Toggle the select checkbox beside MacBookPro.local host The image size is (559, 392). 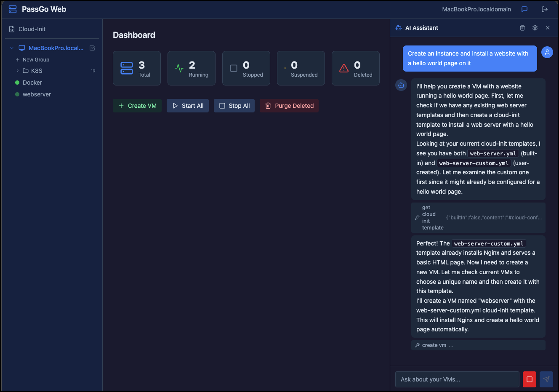coord(92,48)
